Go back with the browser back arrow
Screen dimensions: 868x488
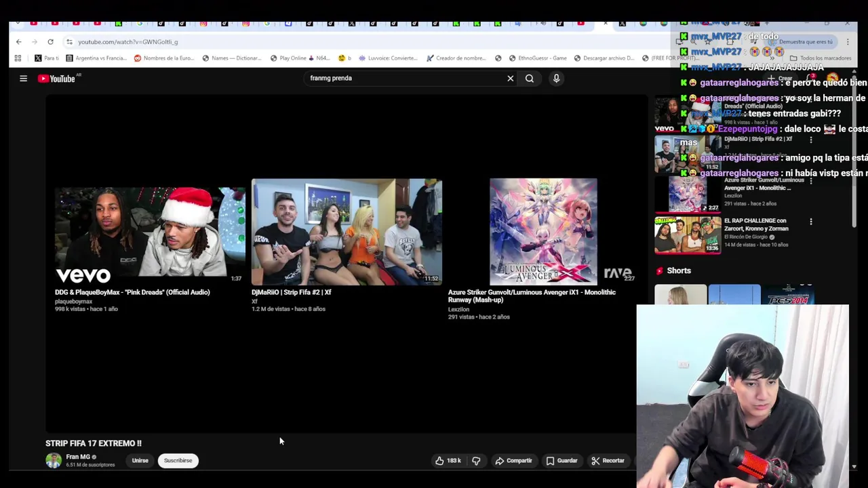[18, 42]
